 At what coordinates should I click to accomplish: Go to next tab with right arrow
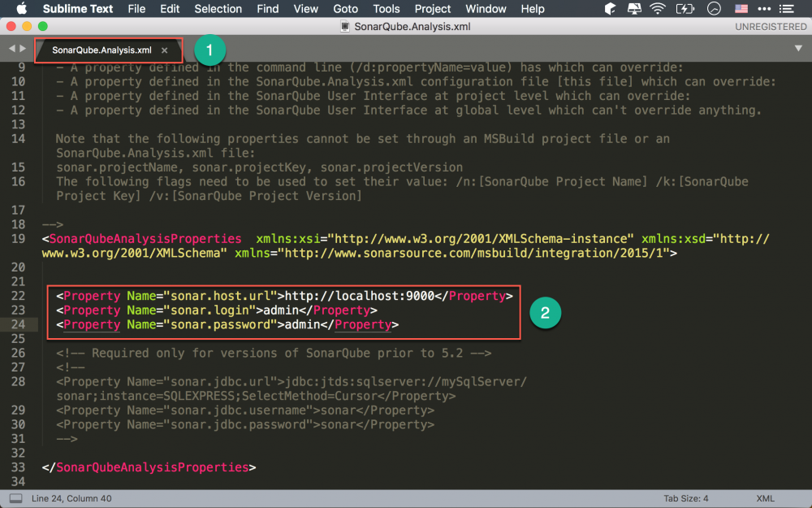click(23, 48)
